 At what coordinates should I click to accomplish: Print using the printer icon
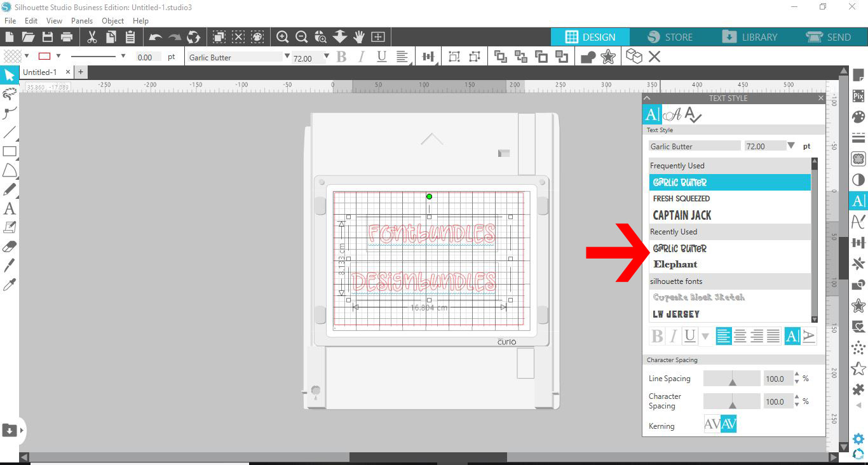pyautogui.click(x=67, y=37)
